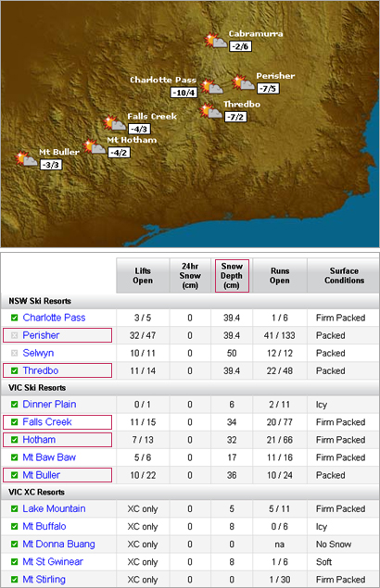Click the Mt Hotham weather icon
Image resolution: width=380 pixels, height=588 pixels.
(x=95, y=146)
